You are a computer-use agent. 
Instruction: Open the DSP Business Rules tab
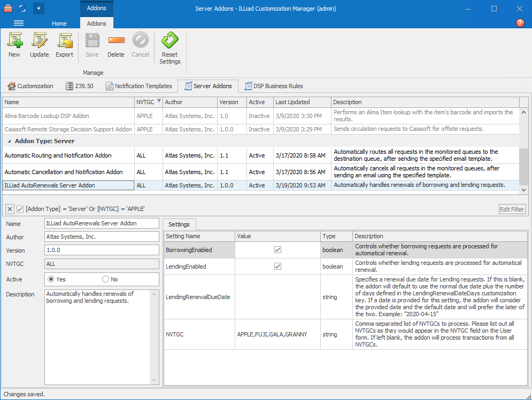[273, 86]
